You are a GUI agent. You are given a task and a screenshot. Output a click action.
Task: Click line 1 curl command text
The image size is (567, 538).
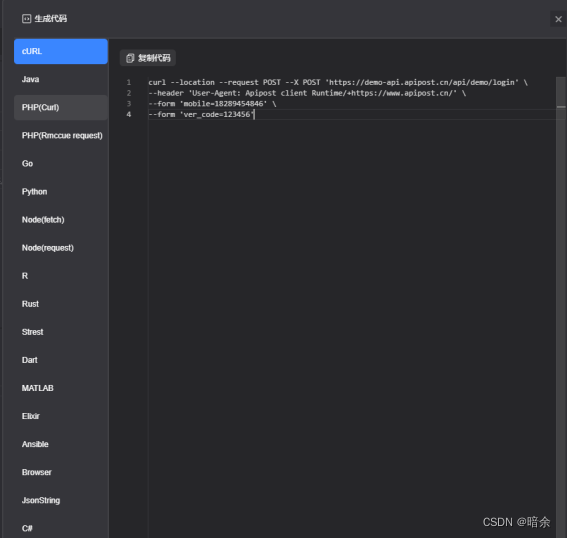pyautogui.click(x=338, y=82)
